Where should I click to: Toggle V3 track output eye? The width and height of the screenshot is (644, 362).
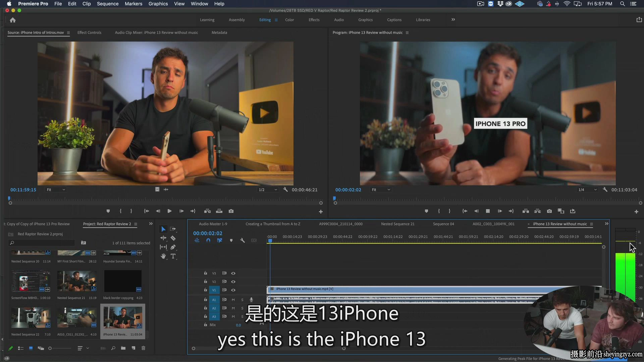point(233,273)
